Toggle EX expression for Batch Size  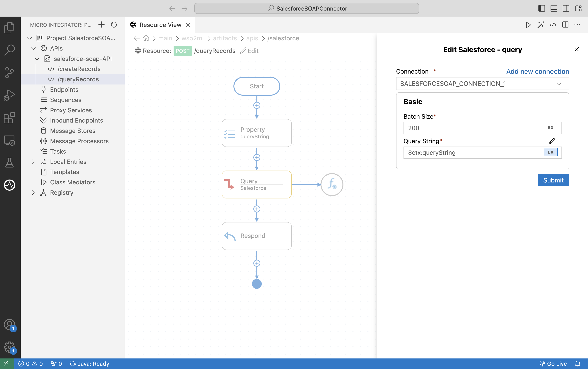click(x=550, y=128)
